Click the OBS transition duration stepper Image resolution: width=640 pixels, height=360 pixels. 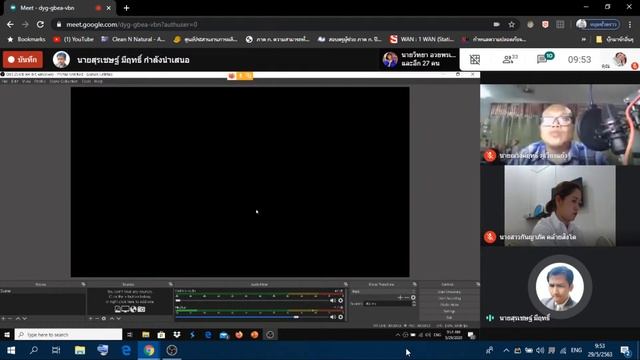(x=414, y=304)
